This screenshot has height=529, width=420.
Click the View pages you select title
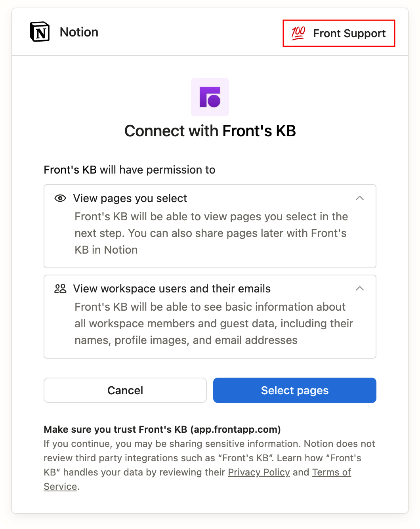pyautogui.click(x=130, y=198)
